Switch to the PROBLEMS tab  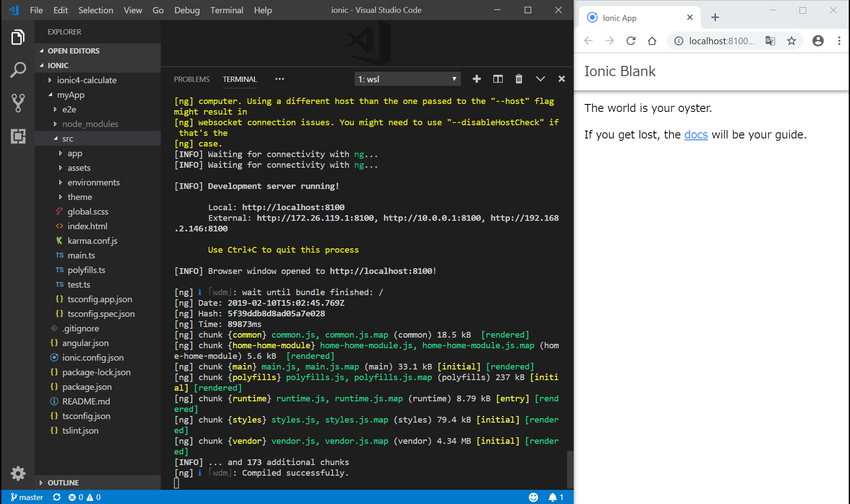[191, 79]
